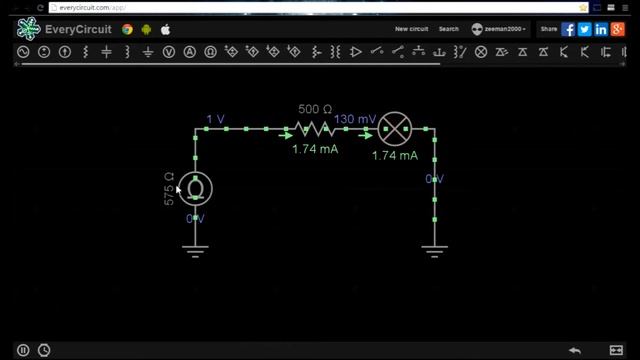Select the transformer component
The width and height of the screenshot is (640, 360).
coord(336,52)
